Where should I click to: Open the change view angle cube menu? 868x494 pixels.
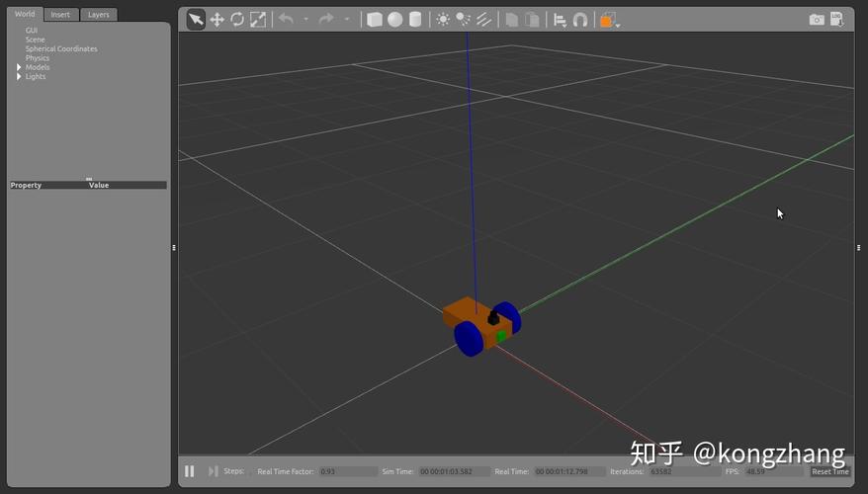coord(610,21)
